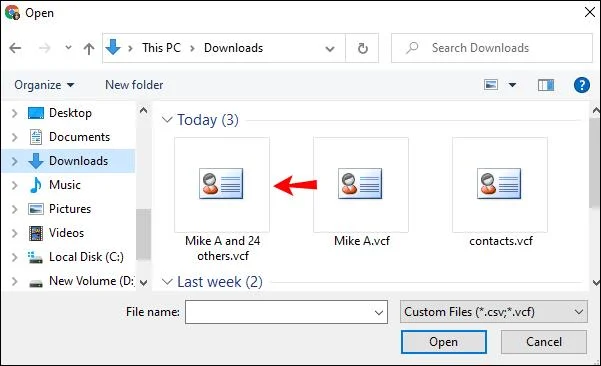The height and width of the screenshot is (366, 601).
Task: Select Downloads in the address path
Action: 233,48
